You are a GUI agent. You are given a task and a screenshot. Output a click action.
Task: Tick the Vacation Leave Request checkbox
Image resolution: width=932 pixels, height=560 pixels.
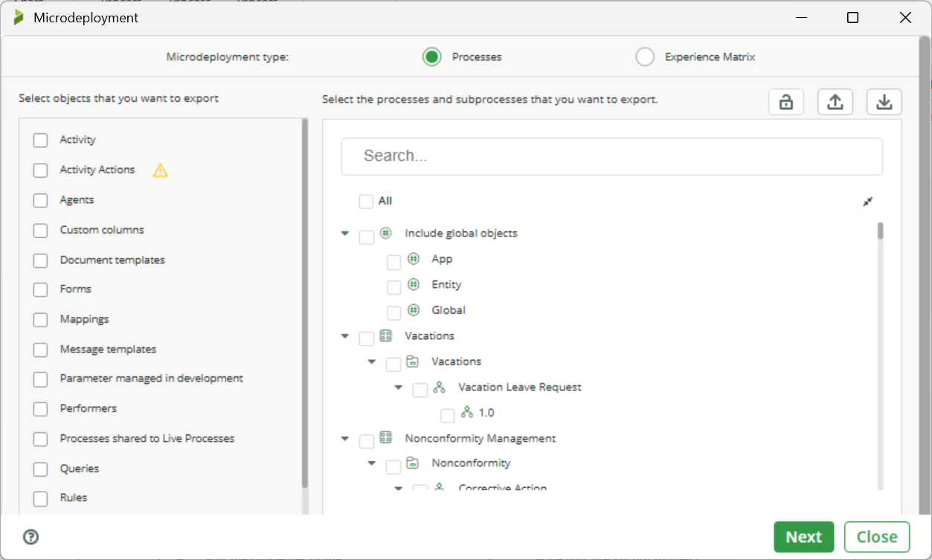pos(420,390)
